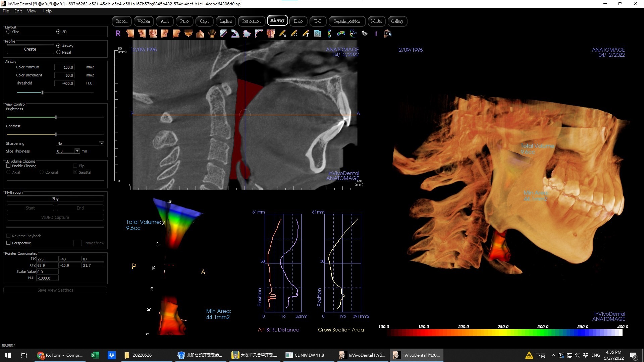
Task: Select the Slice layout radio button
Action: (8, 32)
